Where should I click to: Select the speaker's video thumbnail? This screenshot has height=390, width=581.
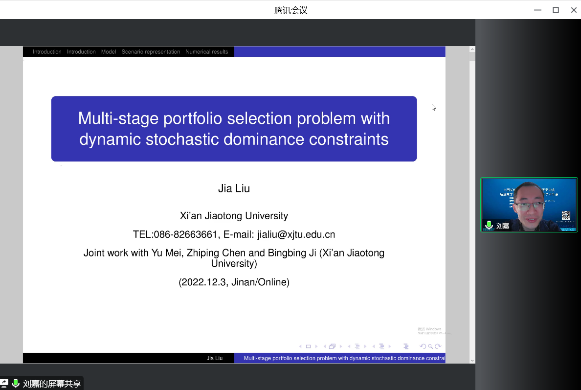pos(529,205)
